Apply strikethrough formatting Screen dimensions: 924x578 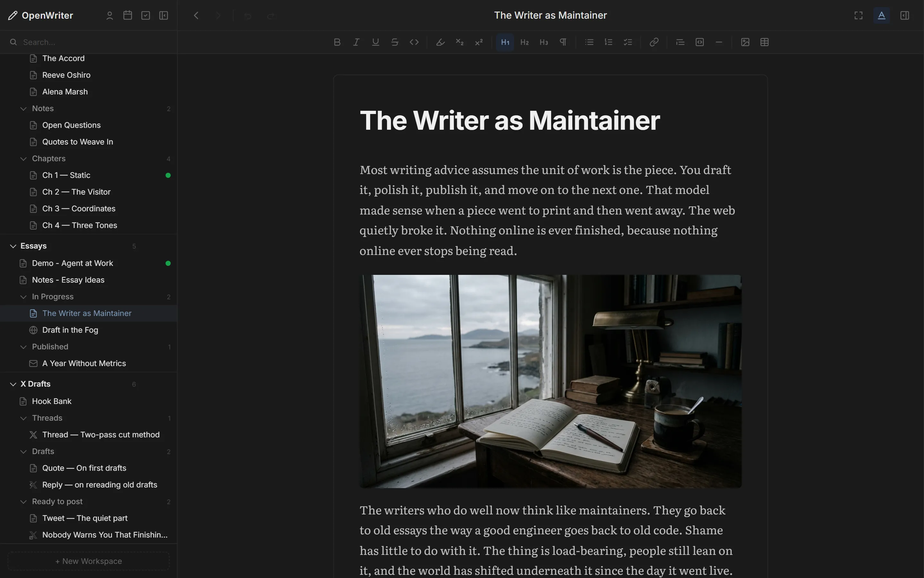(x=395, y=42)
